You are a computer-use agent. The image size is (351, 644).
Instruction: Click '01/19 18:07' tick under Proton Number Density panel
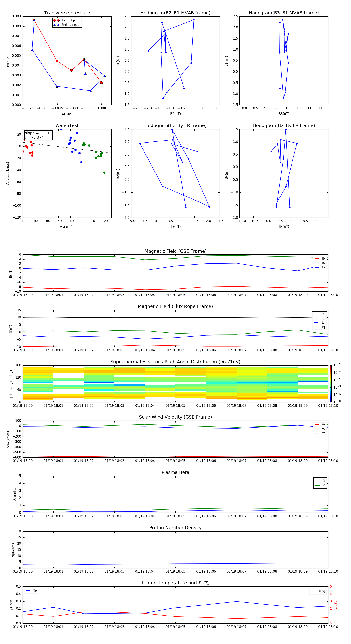tap(236, 571)
